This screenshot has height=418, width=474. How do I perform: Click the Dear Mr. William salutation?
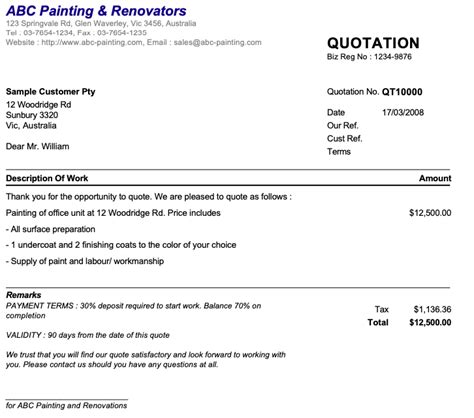click(37, 146)
